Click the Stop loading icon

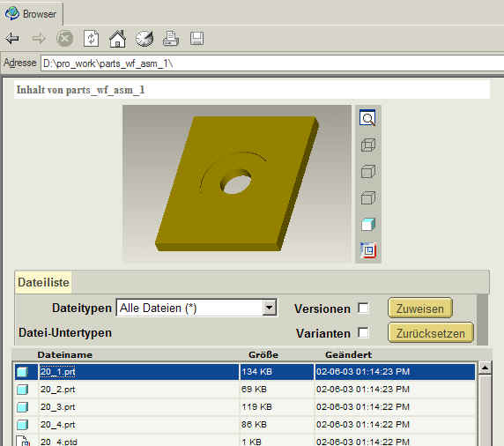(x=64, y=39)
